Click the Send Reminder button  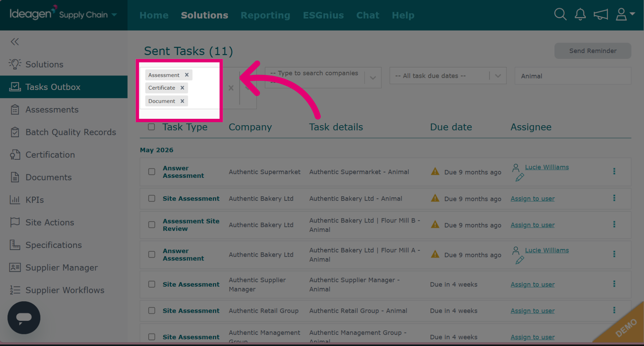pyautogui.click(x=593, y=51)
